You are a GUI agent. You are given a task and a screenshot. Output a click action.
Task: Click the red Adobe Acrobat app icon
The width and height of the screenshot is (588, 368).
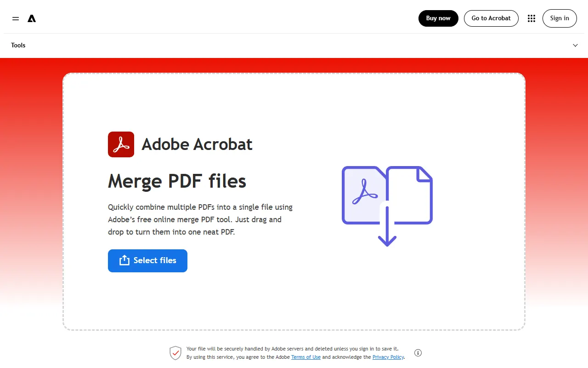point(121,144)
